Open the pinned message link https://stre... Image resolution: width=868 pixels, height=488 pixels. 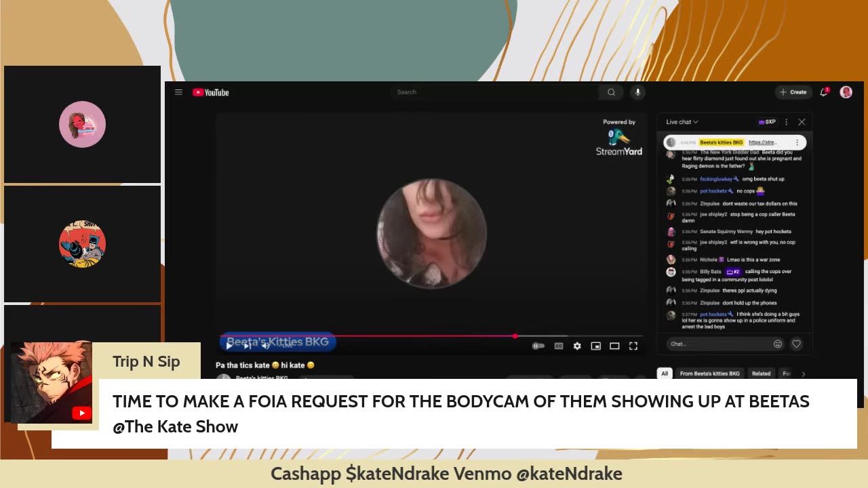(x=762, y=142)
